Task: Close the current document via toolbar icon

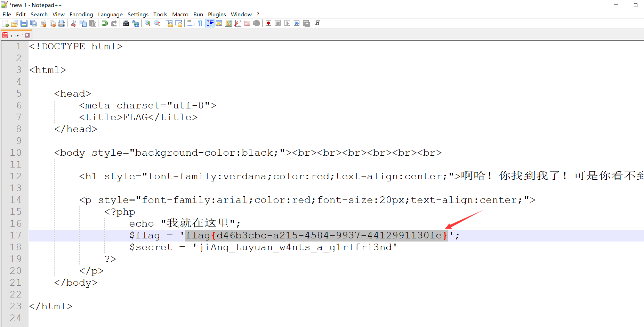Action: [43, 23]
